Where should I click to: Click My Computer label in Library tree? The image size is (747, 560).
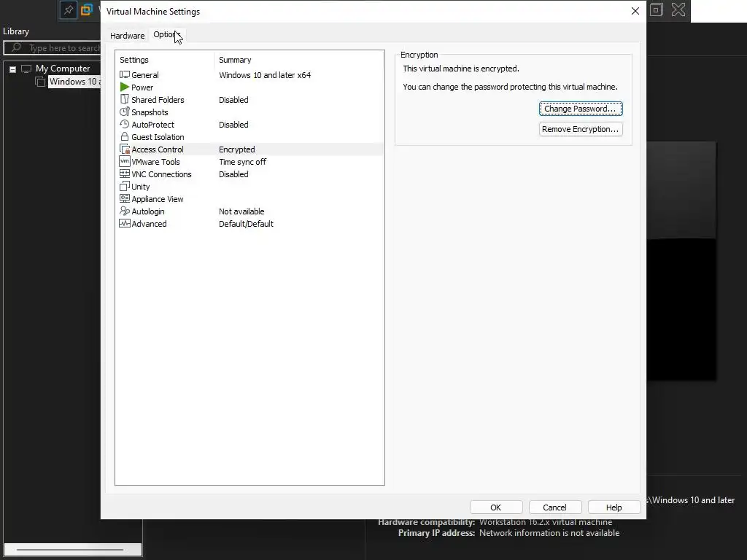tap(63, 69)
